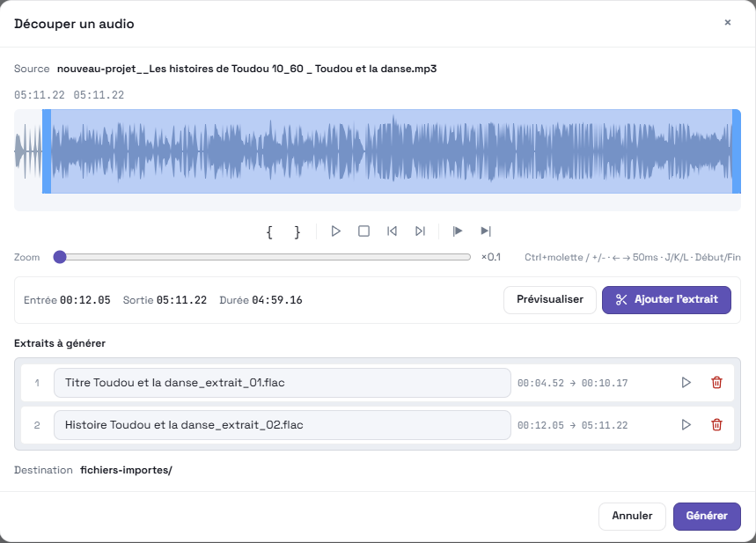Viewport: 756px width, 543px height.
Task: Click the left selection handle on the waveform
Action: 47,151
